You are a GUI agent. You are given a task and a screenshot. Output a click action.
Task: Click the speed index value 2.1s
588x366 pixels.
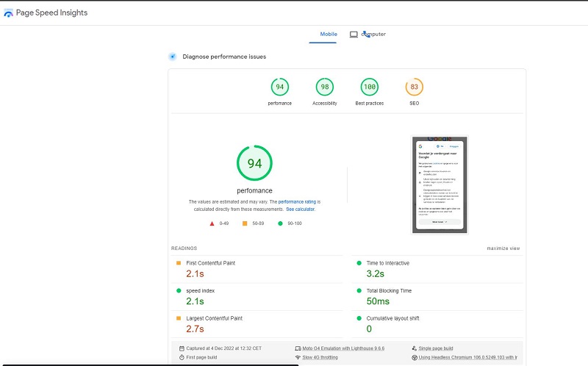coord(195,301)
